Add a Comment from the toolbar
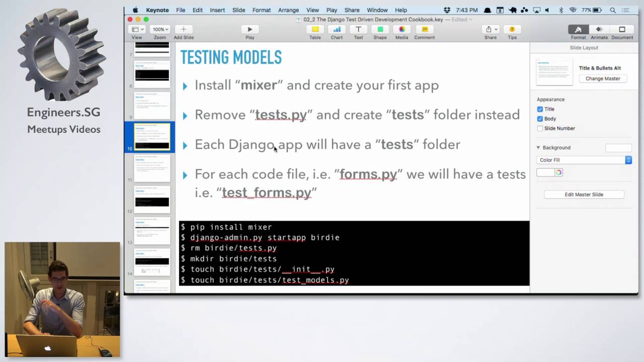The height and width of the screenshot is (362, 644). point(424,30)
